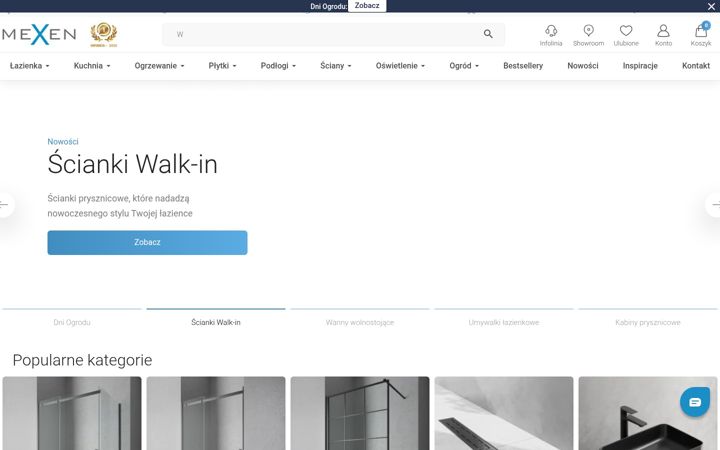Open the second shower cabin category thumbnail
The height and width of the screenshot is (450, 720).
tap(216, 413)
